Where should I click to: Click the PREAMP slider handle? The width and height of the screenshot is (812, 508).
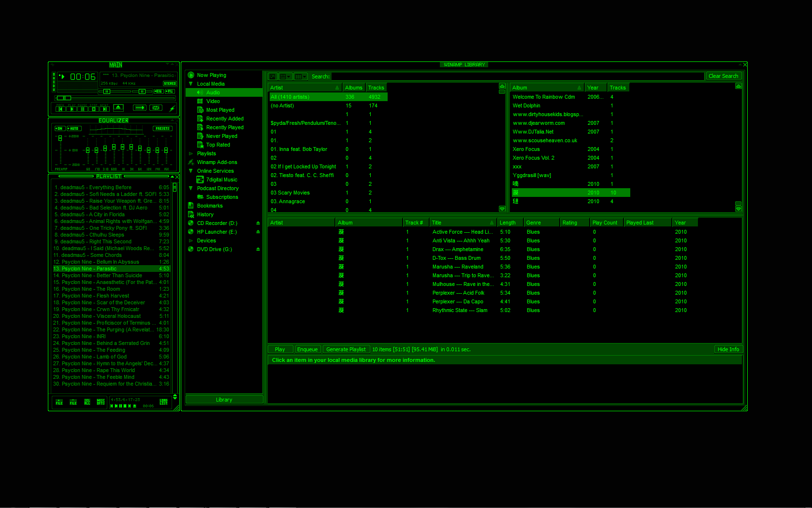(60, 138)
